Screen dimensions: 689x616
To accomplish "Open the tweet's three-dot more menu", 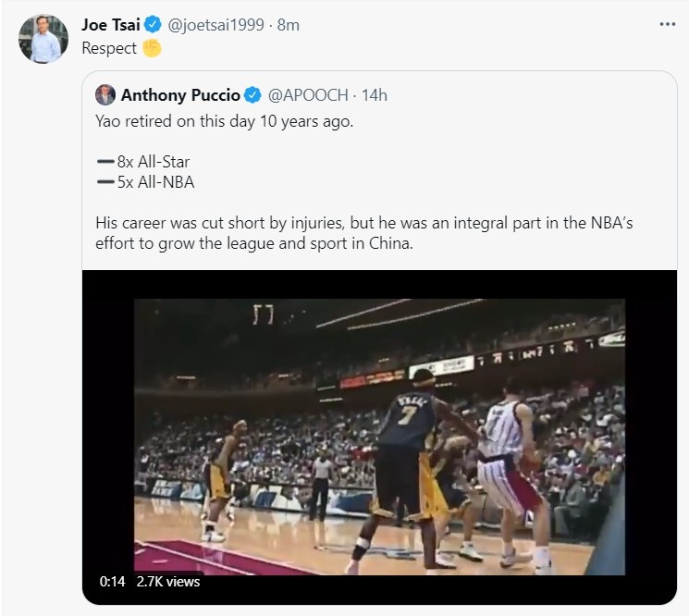I will 667,24.
